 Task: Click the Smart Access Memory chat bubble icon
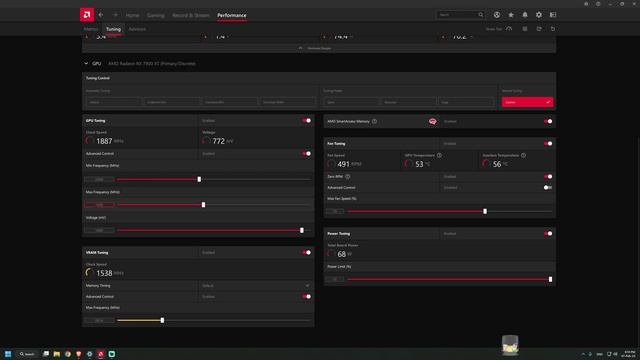tap(432, 121)
